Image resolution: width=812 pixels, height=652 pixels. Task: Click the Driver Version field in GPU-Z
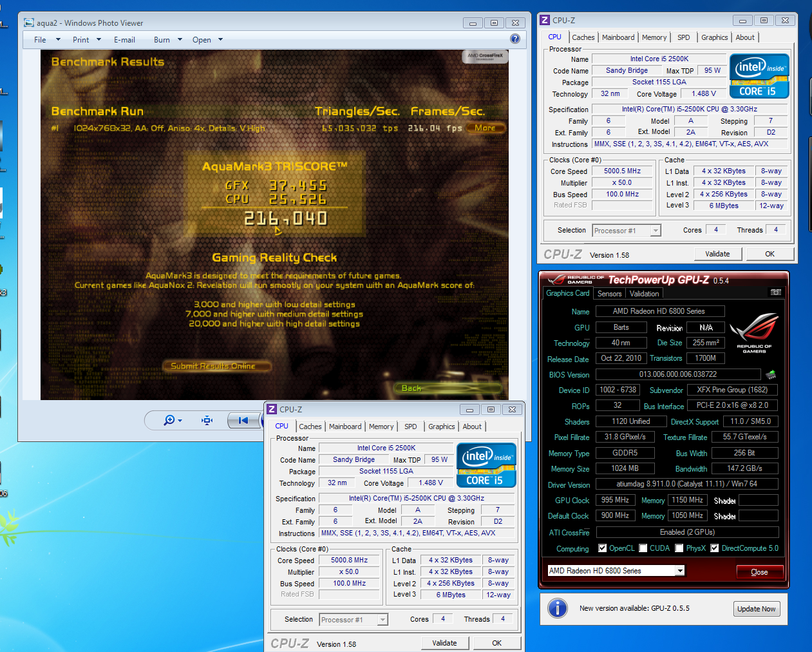tap(687, 484)
